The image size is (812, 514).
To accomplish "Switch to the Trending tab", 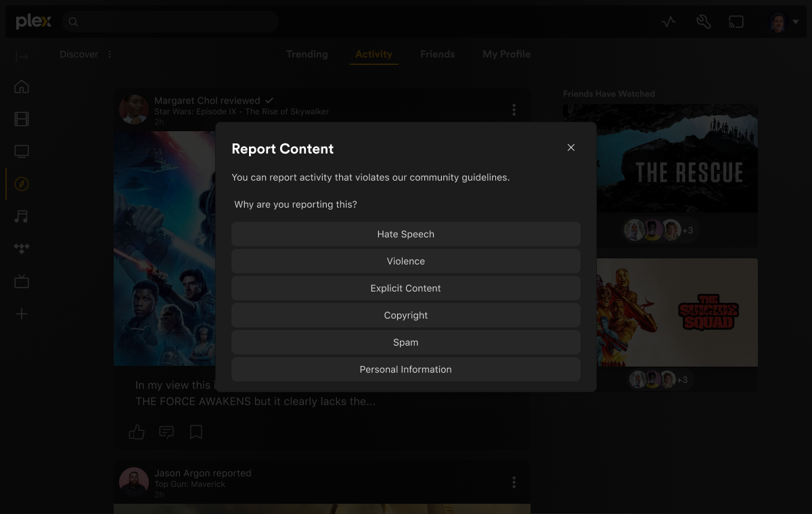I will [x=307, y=54].
